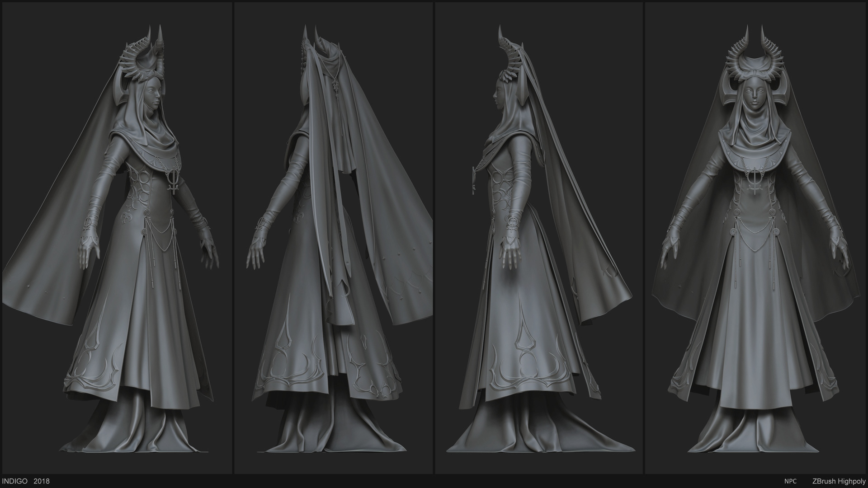Image resolution: width=868 pixels, height=488 pixels.
Task: Select the back-view sculpt render
Action: (334, 237)
